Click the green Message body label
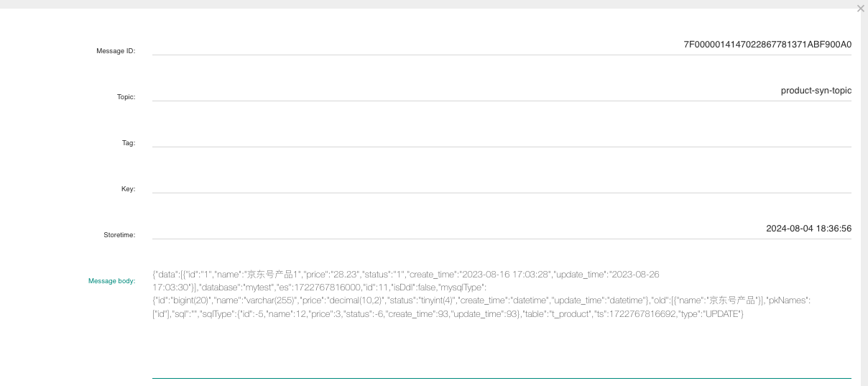Viewport: 868px width, 386px height. (x=111, y=281)
